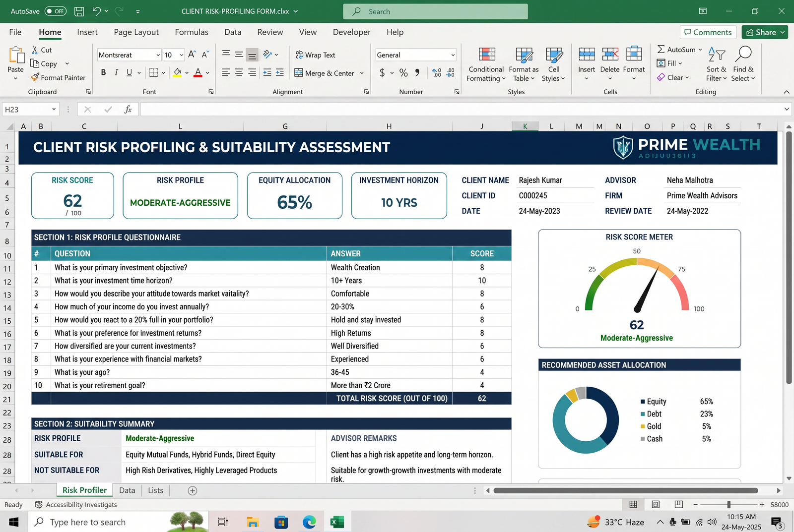
Task: Toggle Bold formatting
Action: pyautogui.click(x=103, y=72)
